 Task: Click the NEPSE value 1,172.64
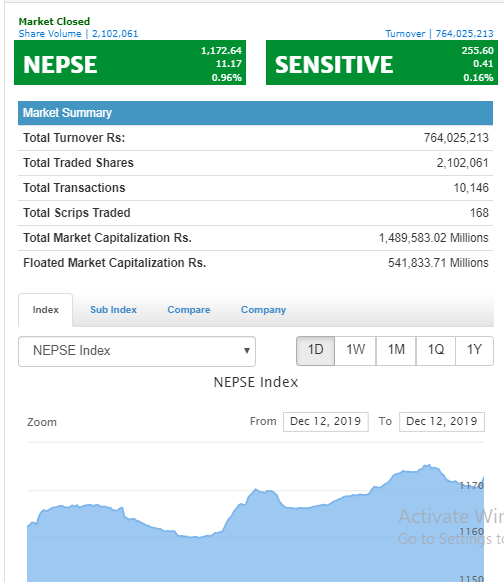click(x=221, y=50)
